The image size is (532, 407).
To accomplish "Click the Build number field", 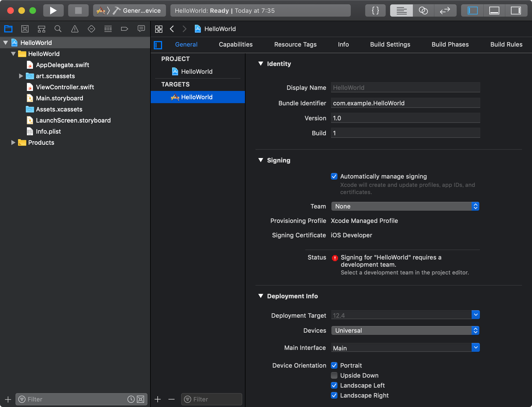I will 405,133.
